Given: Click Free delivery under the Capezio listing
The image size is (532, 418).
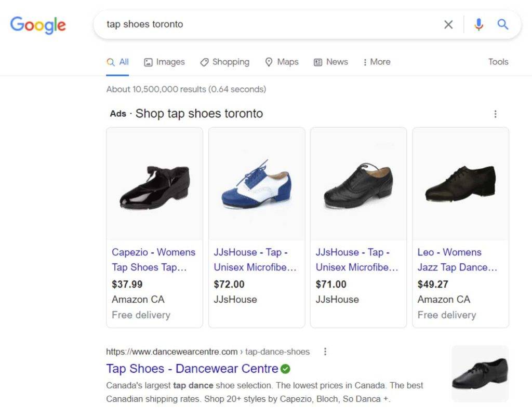Looking at the screenshot, I should coord(141,315).
